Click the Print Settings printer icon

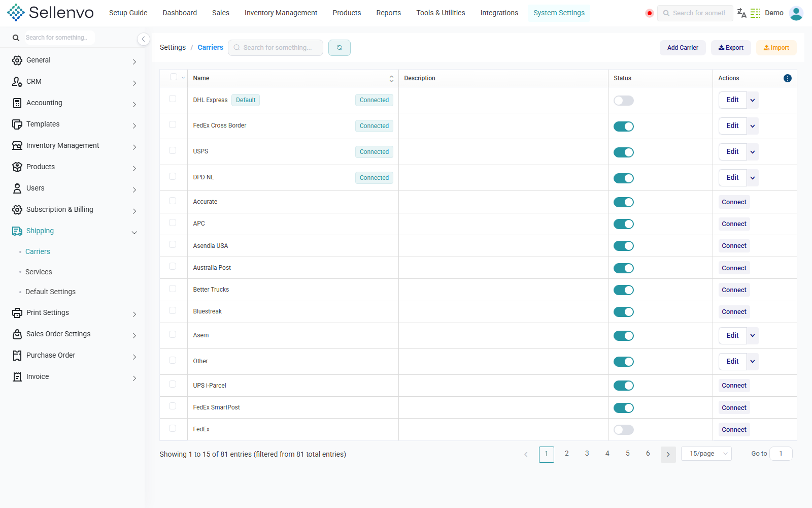[17, 313]
